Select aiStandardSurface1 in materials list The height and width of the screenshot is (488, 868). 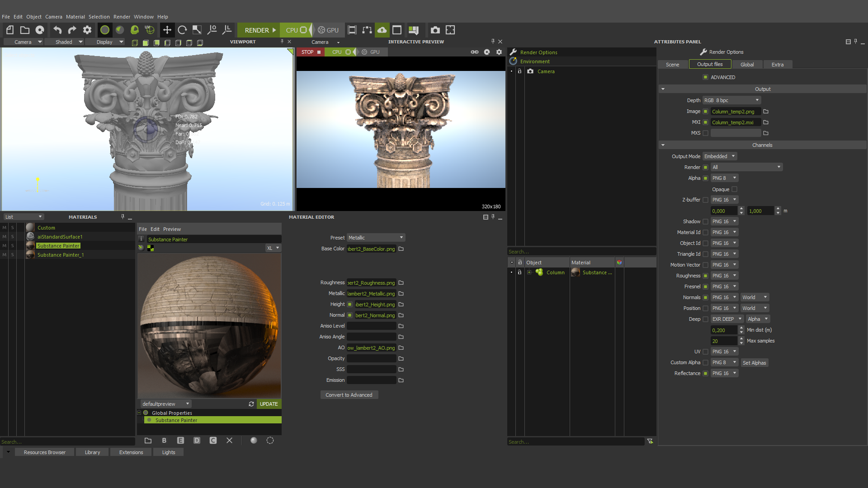[x=60, y=237]
